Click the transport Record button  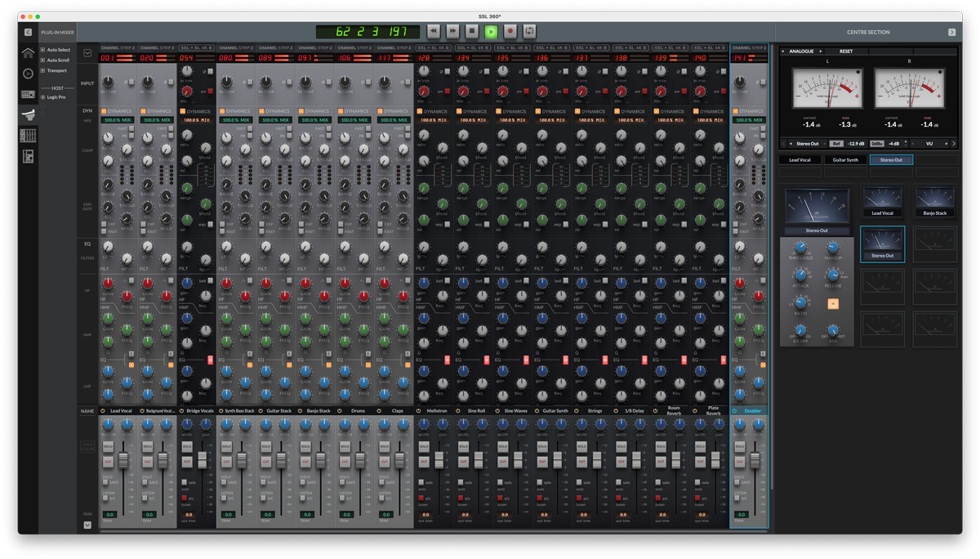click(x=510, y=31)
